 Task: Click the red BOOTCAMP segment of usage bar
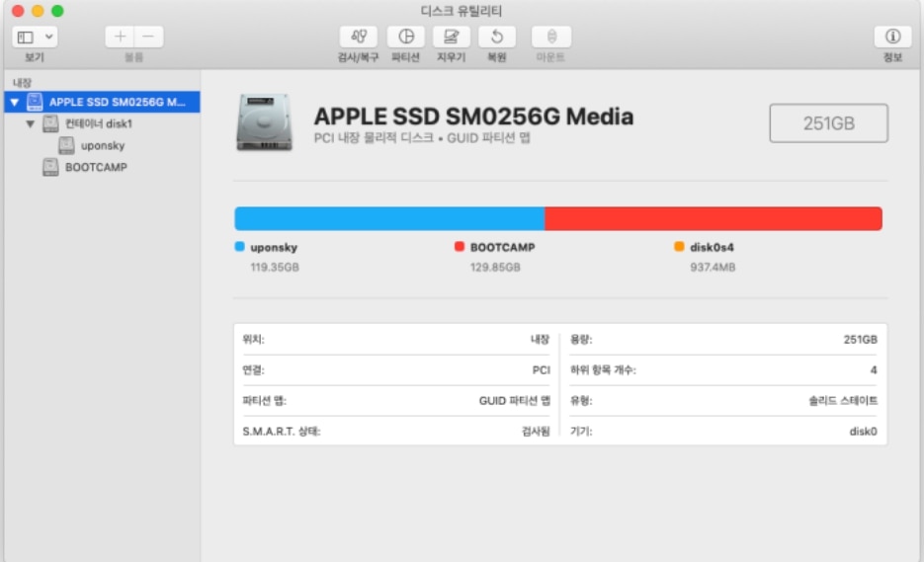[714, 218]
